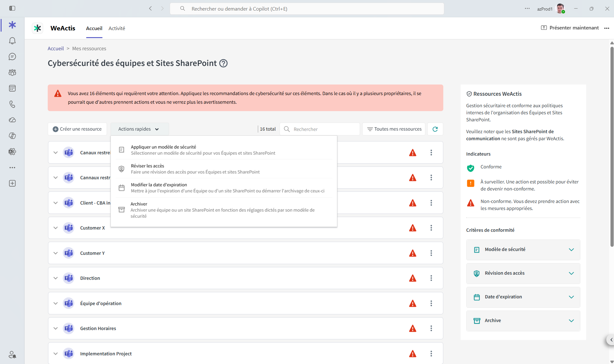Open the settings and more ellipsis in title bar
The height and width of the screenshot is (364, 614).
tap(527, 9)
